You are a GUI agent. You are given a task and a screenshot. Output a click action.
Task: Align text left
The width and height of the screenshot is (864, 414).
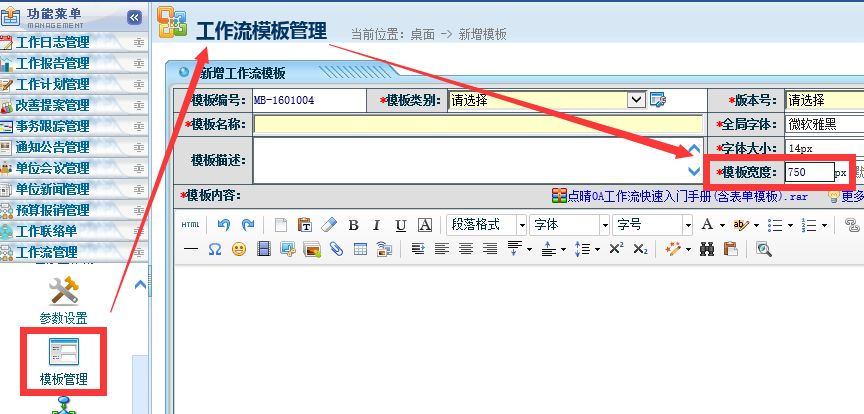tap(442, 249)
